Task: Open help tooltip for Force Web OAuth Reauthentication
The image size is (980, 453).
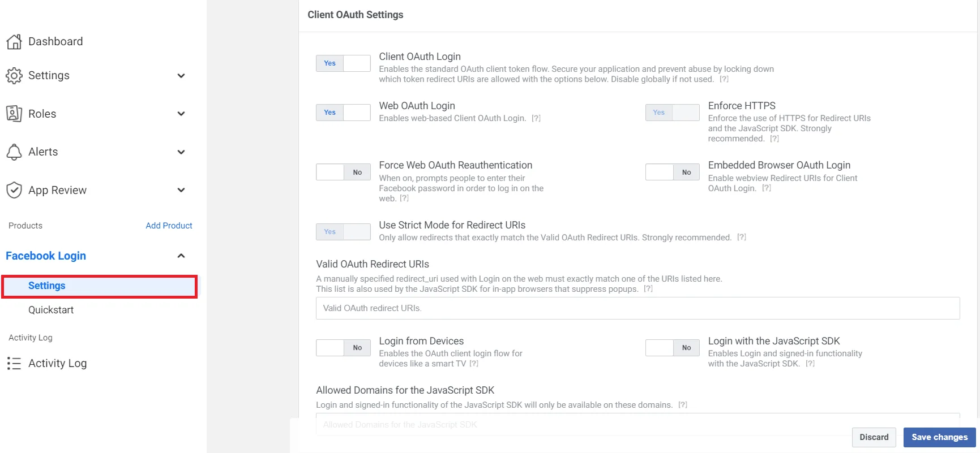Action: click(x=404, y=199)
